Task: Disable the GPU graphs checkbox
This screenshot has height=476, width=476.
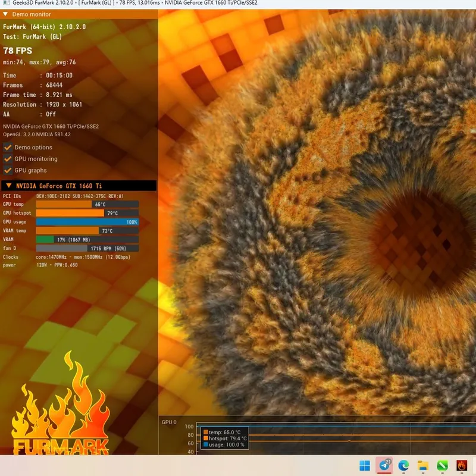Action: (x=8, y=170)
